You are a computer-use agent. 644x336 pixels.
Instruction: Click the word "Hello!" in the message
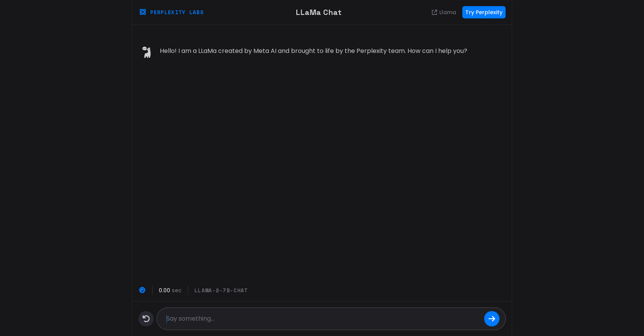[168, 51]
